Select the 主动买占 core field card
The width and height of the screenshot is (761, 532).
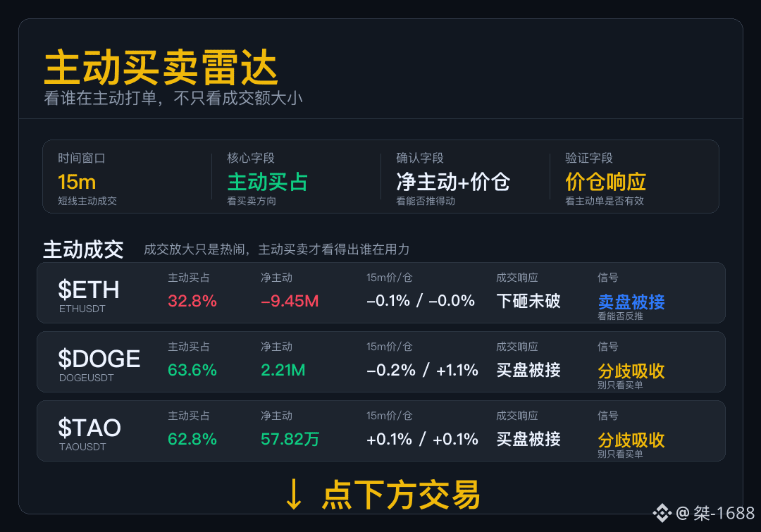296,178
